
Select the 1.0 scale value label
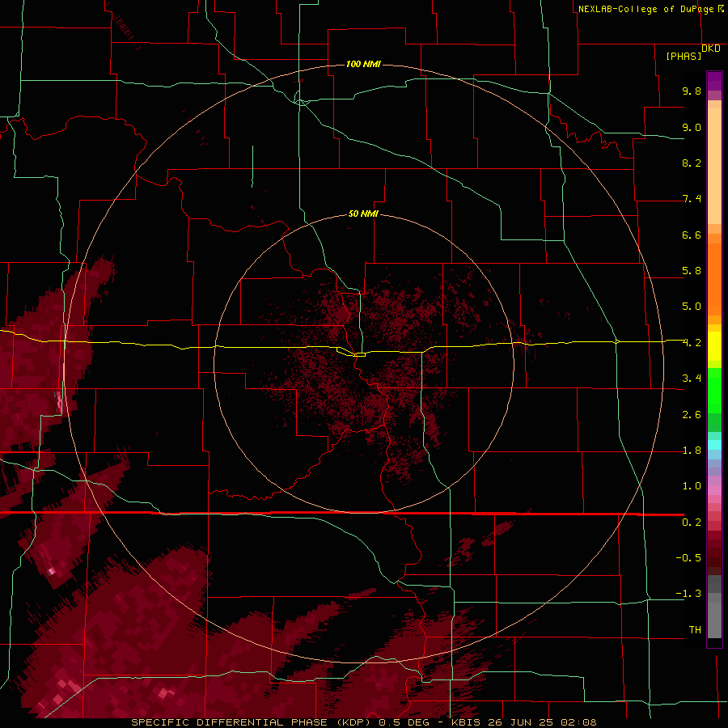click(x=692, y=486)
